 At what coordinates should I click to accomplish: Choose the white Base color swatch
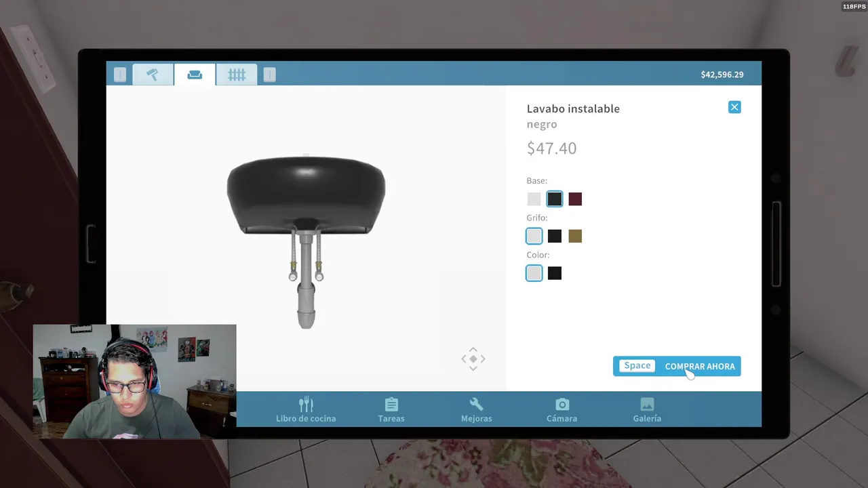pos(534,199)
